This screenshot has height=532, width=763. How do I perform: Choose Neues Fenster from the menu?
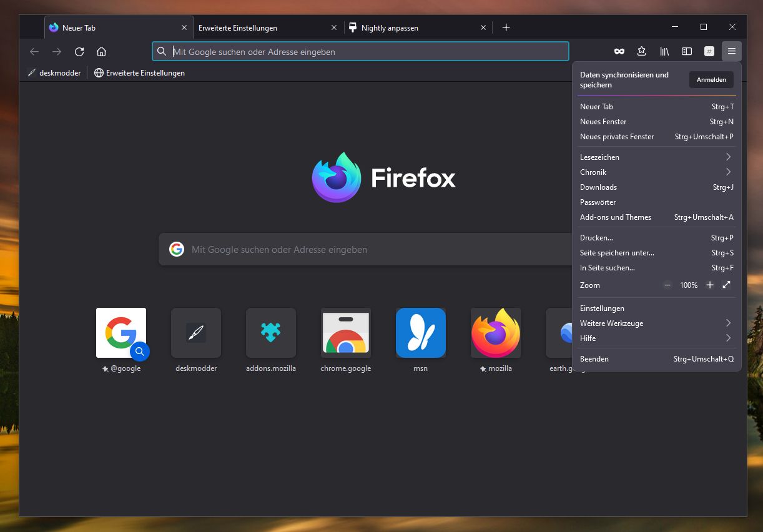656,122
